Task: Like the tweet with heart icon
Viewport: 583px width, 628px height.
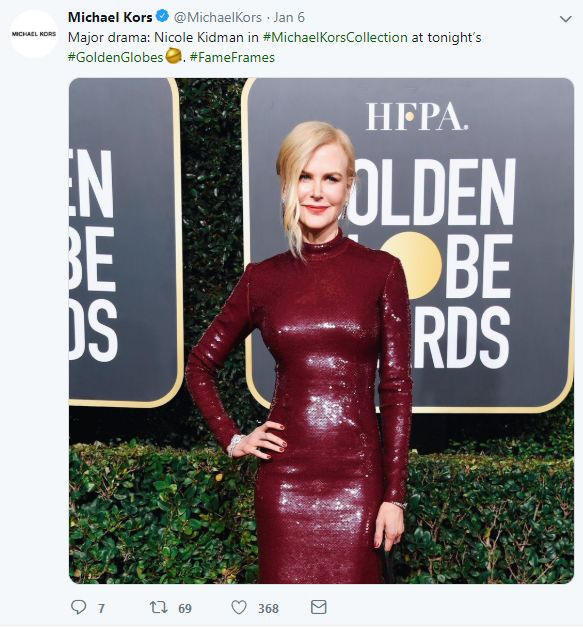Action: (239, 607)
